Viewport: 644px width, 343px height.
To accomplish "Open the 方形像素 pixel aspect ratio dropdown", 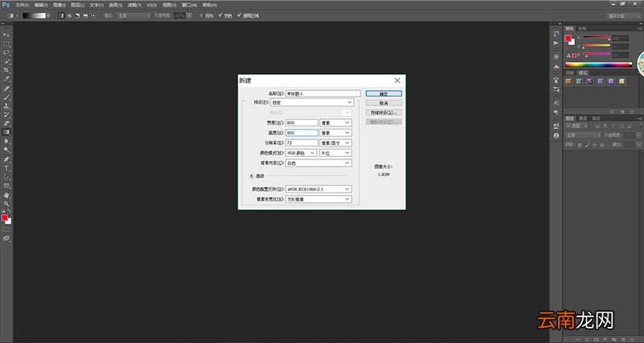I will (x=318, y=199).
